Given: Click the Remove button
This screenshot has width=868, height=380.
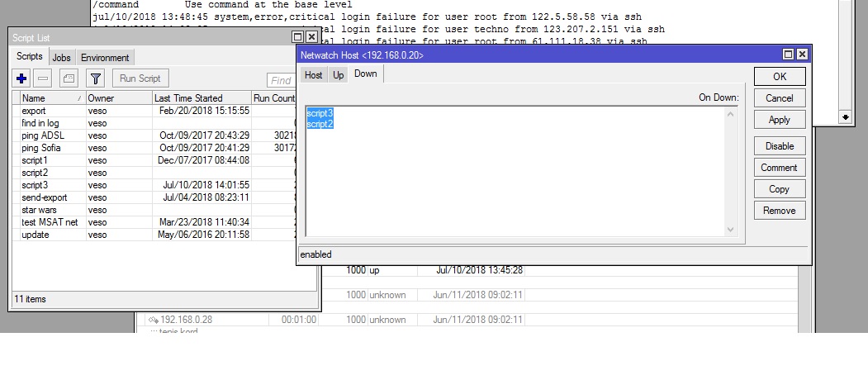Looking at the screenshot, I should click(x=780, y=211).
